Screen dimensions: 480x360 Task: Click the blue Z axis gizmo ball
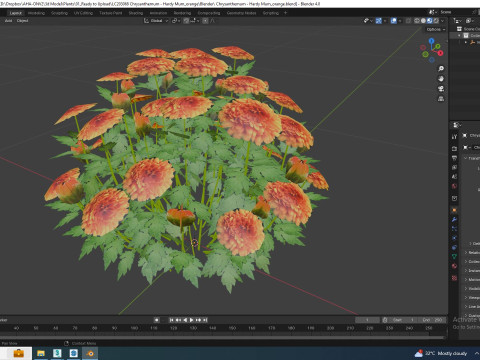pyautogui.click(x=432, y=41)
